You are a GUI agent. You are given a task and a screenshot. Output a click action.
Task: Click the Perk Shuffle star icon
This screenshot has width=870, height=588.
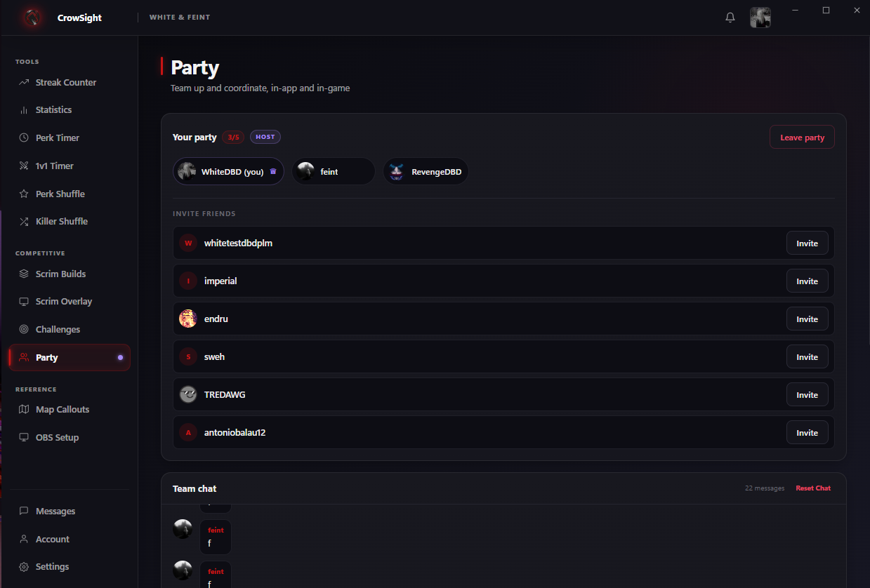tap(24, 194)
